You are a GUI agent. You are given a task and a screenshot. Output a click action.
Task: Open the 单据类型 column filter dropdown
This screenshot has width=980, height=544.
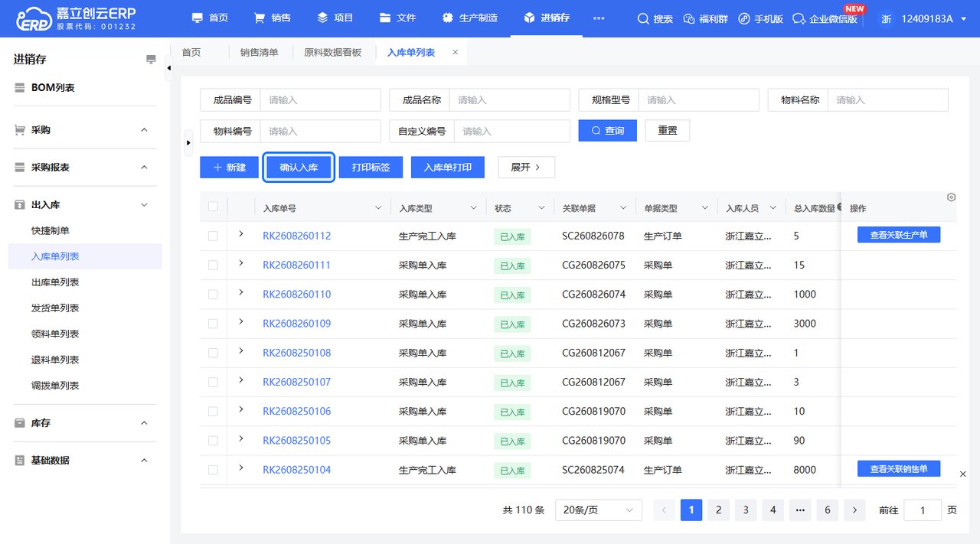point(704,208)
